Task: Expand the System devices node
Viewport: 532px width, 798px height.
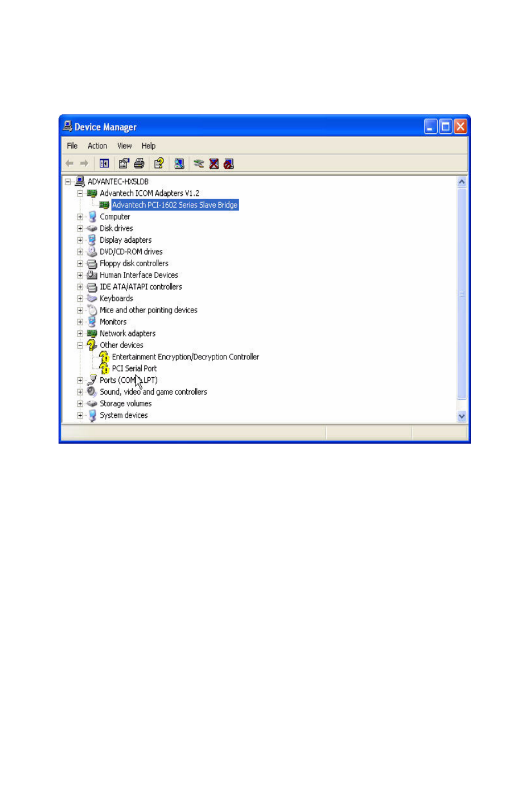Action: tap(80, 416)
